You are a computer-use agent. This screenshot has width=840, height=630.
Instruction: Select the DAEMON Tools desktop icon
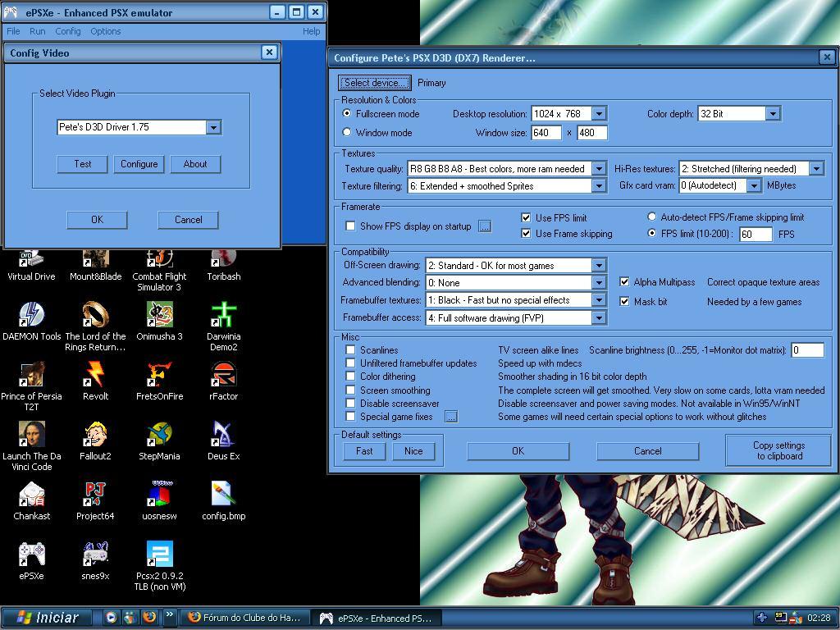pos(32,322)
